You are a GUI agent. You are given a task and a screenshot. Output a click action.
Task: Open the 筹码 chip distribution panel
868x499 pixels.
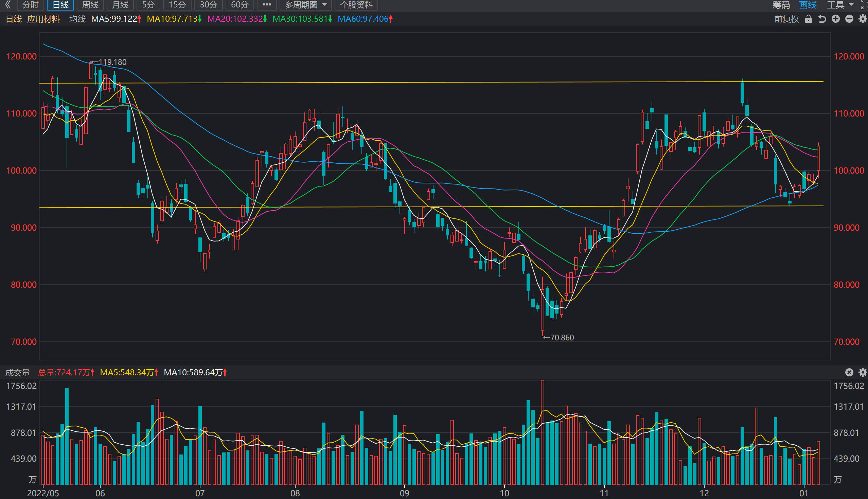(781, 5)
